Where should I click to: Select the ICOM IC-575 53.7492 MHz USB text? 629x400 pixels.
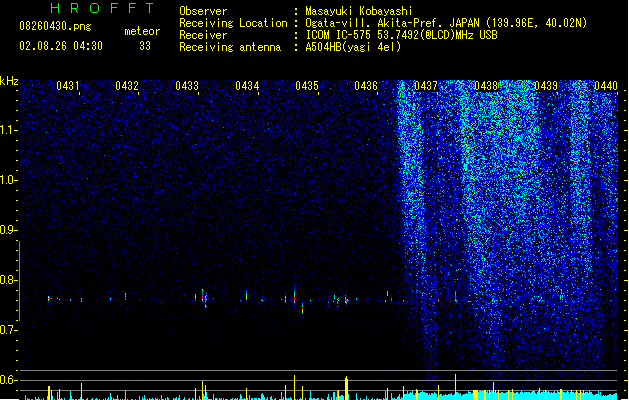pyautogui.click(x=401, y=35)
